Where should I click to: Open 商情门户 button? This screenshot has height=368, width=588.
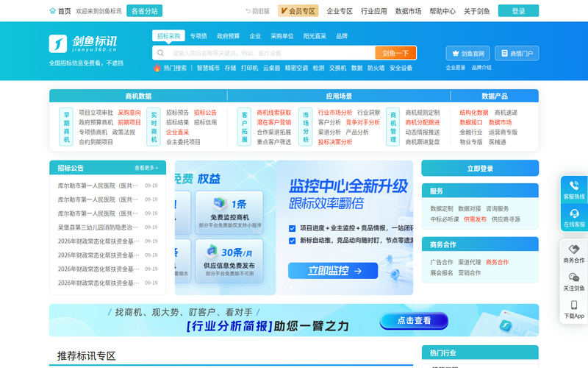click(x=517, y=53)
